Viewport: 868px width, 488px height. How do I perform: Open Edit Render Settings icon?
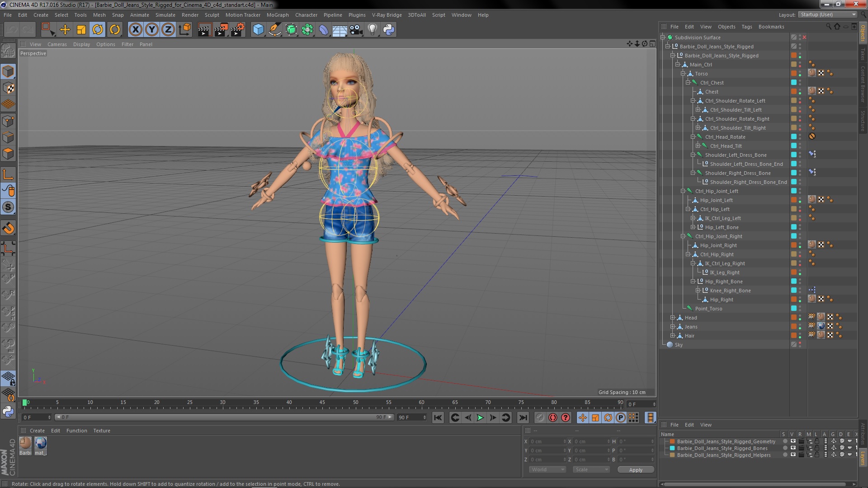point(238,30)
